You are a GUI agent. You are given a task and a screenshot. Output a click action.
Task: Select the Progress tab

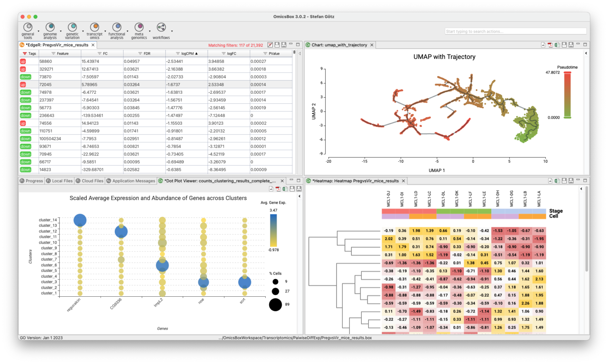click(x=31, y=180)
